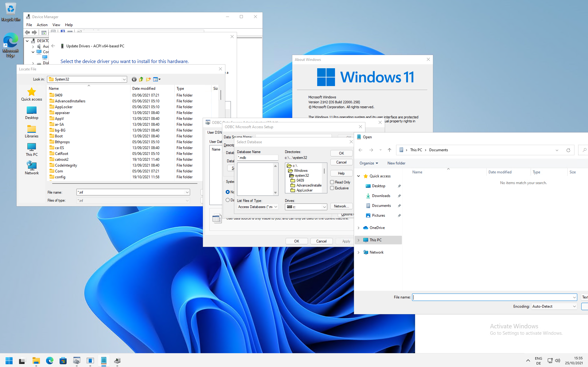Screen dimensions: 588x367
Task: Select This PC in Locate File sidebar
Action: [32, 150]
